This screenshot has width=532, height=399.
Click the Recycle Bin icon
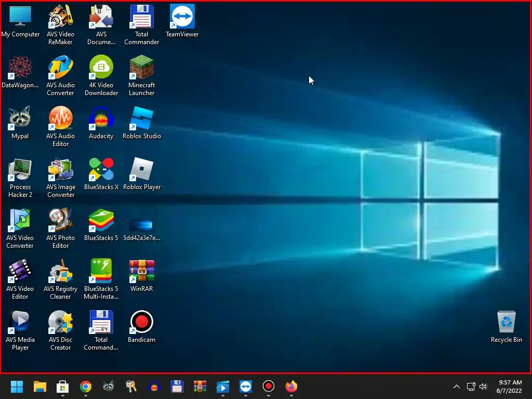pos(506,326)
